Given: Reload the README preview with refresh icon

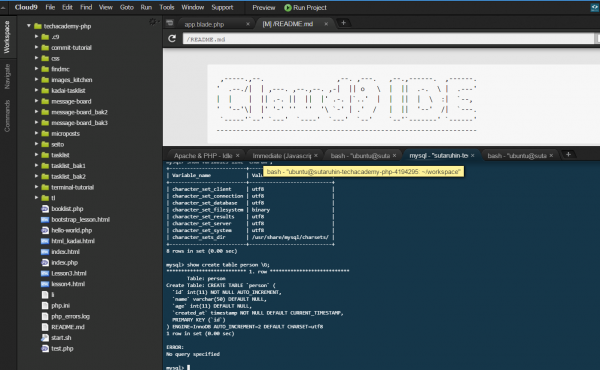Looking at the screenshot, I should click(x=172, y=39).
